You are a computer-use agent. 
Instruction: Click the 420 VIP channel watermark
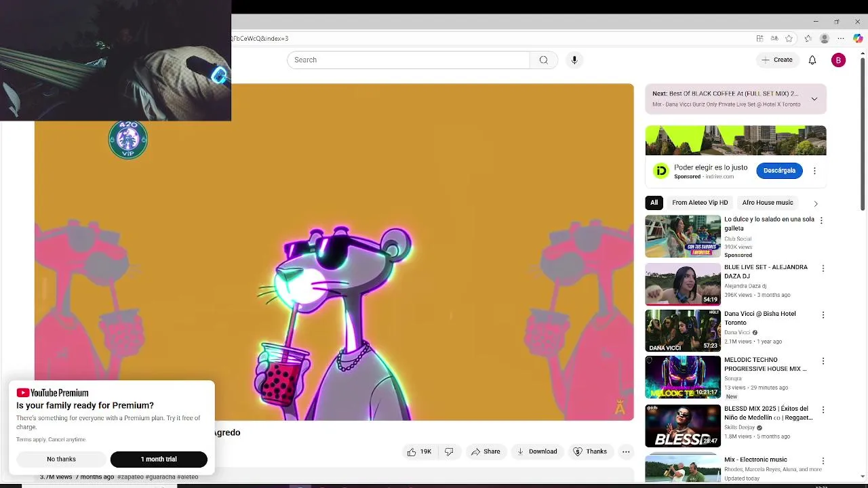coord(127,140)
